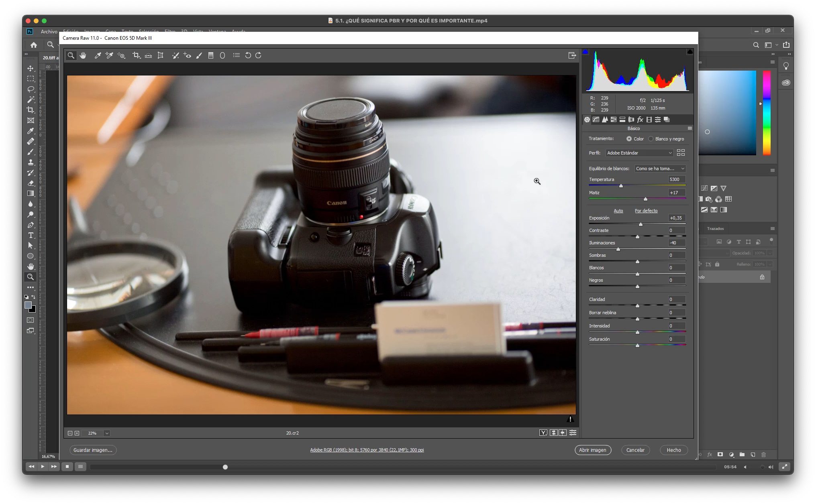Select the Color treatment radio button
The image size is (816, 504).
pos(629,139)
